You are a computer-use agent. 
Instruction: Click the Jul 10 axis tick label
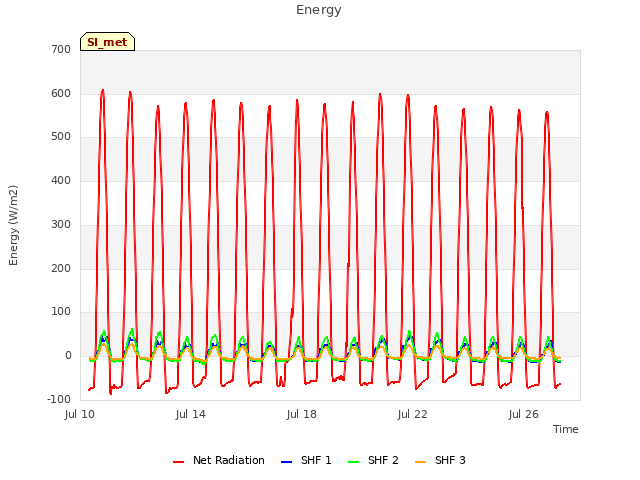click(x=80, y=414)
